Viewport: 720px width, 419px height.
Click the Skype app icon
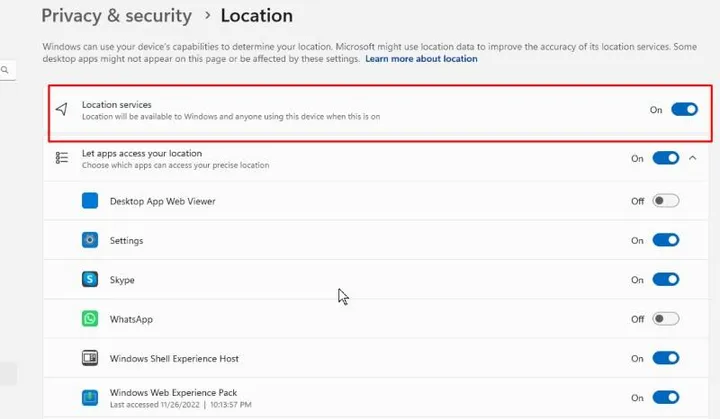pos(90,279)
